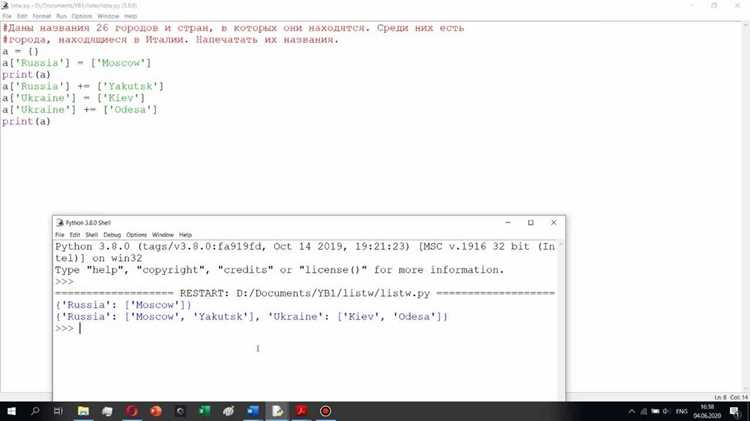Click the Shell prompt input line
This screenshot has height=421, width=750.
click(x=306, y=329)
